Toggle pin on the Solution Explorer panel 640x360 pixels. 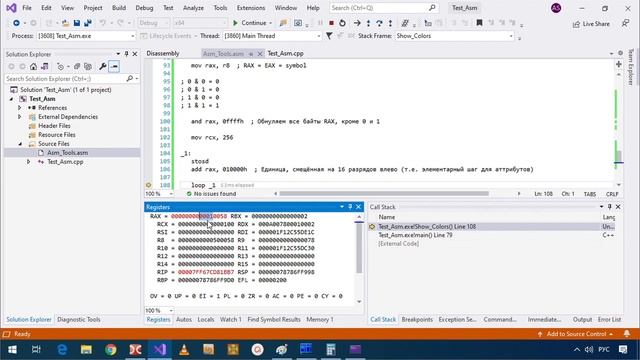[x=127, y=54]
